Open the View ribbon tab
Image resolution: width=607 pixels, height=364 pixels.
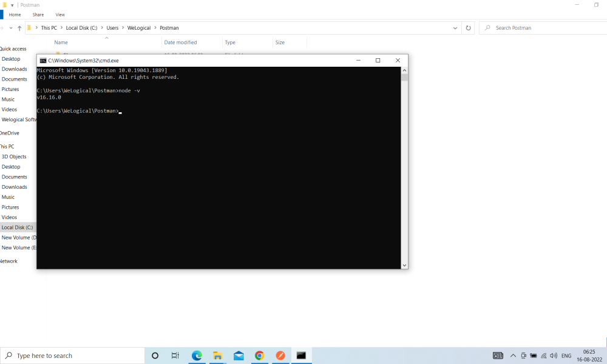point(60,15)
